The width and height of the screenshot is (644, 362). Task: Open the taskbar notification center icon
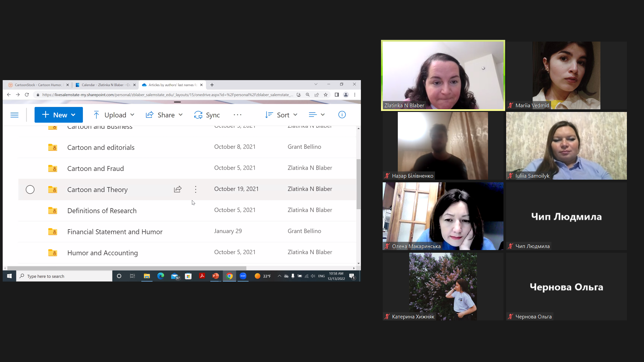tap(352, 276)
